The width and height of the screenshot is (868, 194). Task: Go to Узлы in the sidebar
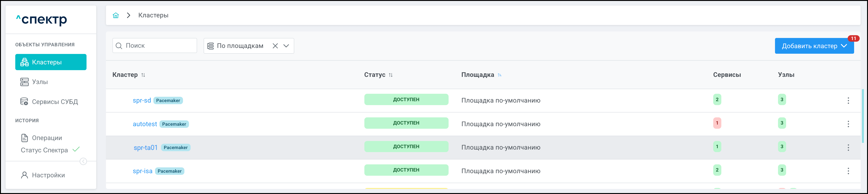[40, 82]
